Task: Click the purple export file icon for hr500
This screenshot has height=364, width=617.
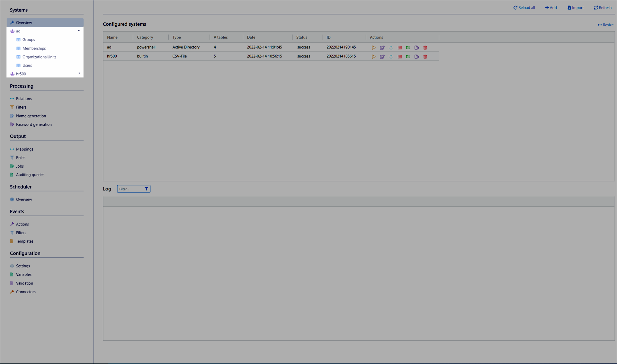Action: (416, 57)
